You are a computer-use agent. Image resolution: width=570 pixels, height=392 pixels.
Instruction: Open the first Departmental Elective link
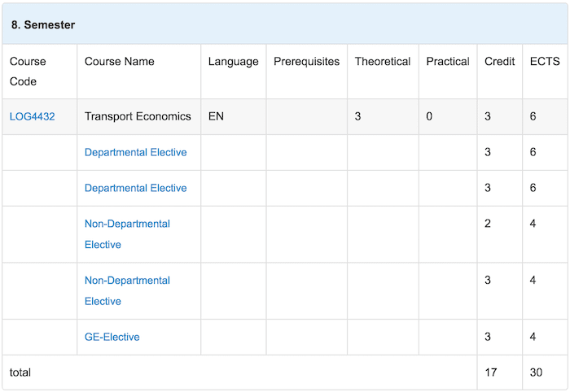136,152
